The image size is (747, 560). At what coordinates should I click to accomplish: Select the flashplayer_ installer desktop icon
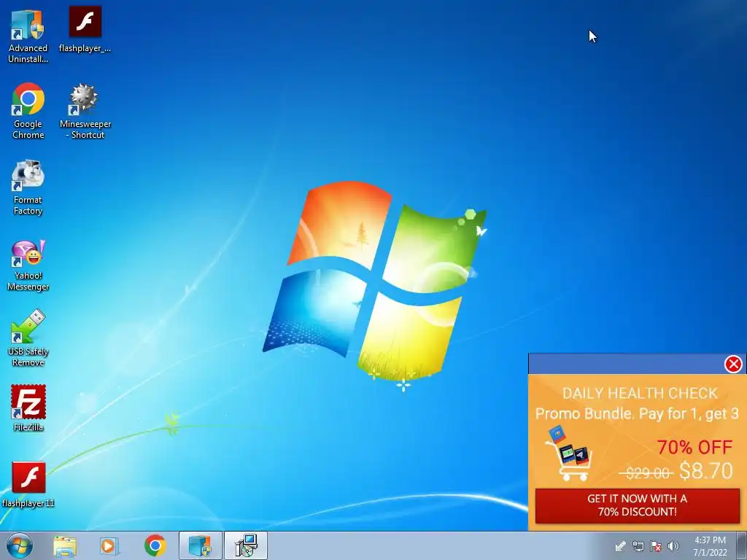85,28
